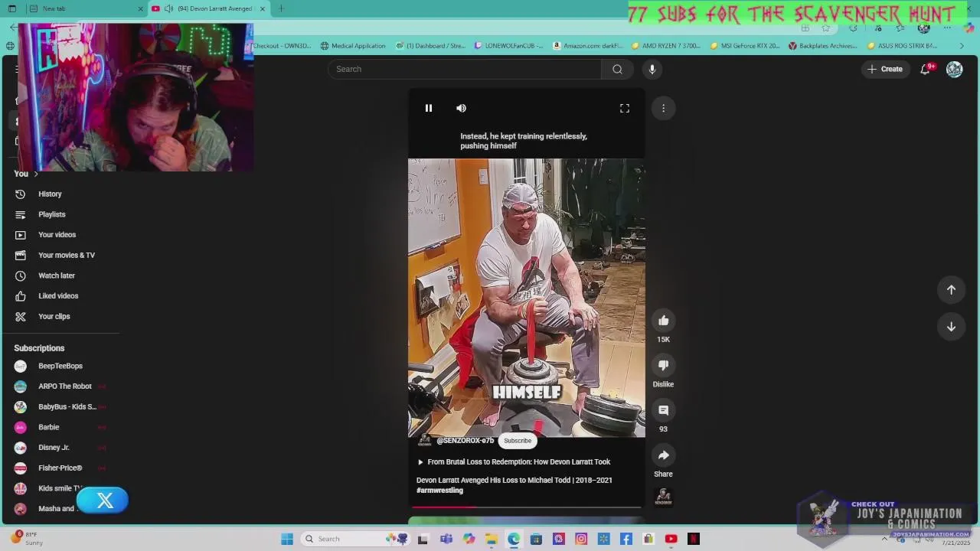Viewport: 980px width, 551px height.
Task: Open Netflix from the taskbar
Action: [x=694, y=539]
